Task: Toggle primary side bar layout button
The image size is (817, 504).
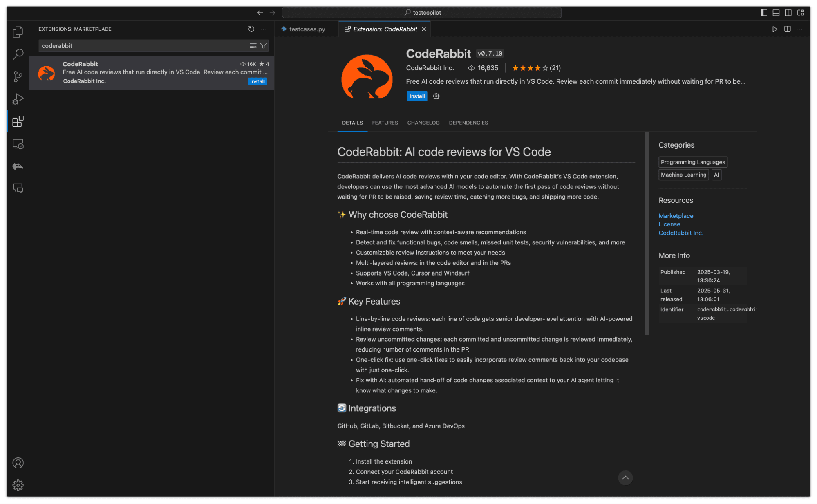Action: (763, 13)
